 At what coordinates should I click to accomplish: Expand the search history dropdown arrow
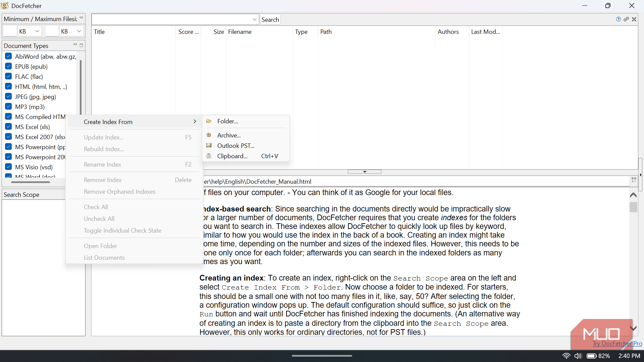(255, 19)
